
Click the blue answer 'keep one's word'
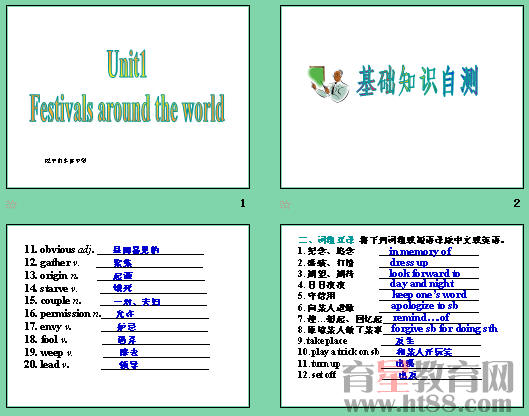(x=429, y=295)
